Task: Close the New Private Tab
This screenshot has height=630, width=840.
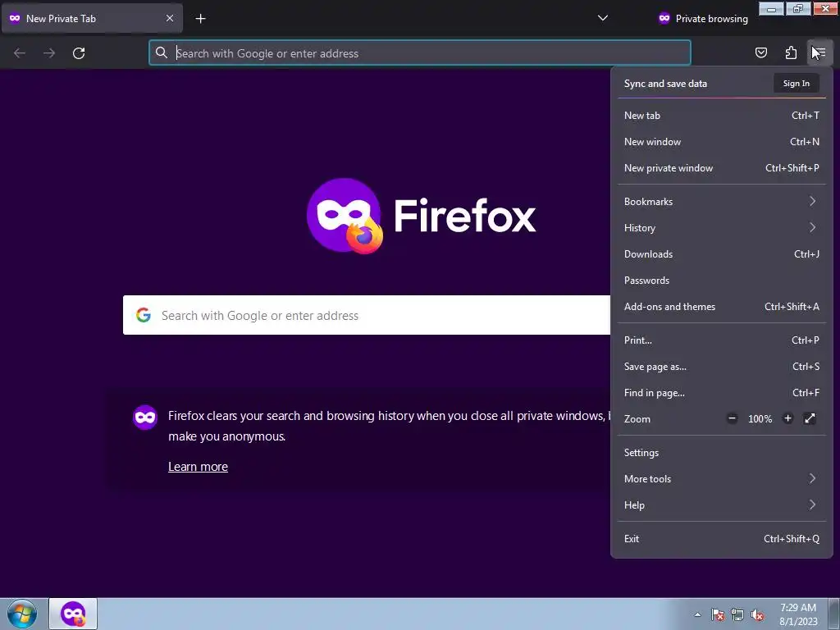Action: tap(169, 18)
